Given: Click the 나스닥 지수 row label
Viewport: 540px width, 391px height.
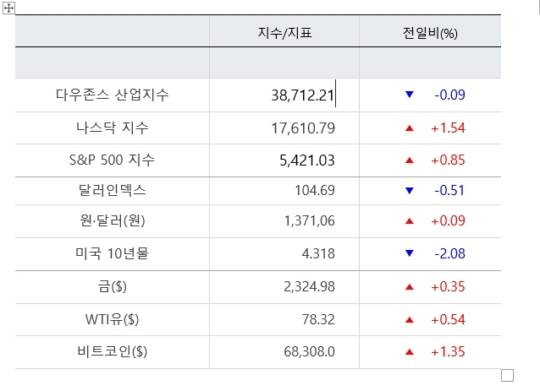Looking at the screenshot, I should click(112, 128).
